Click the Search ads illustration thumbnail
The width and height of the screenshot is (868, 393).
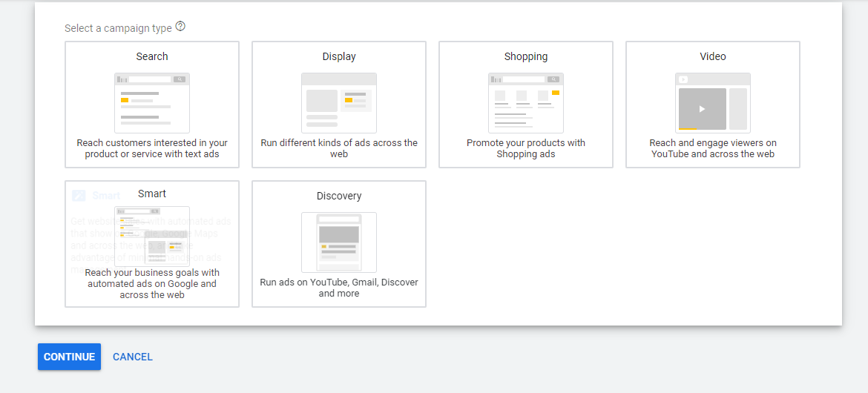pyautogui.click(x=152, y=103)
